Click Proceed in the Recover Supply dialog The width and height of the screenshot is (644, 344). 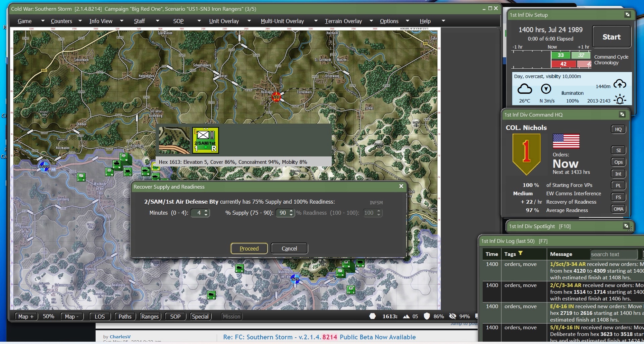click(249, 249)
